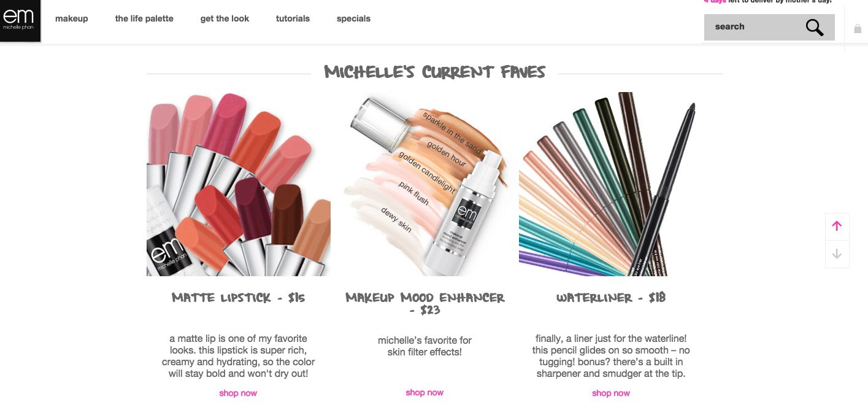Select the matte lipstick product image
This screenshot has height=418, width=868.
[x=239, y=184]
